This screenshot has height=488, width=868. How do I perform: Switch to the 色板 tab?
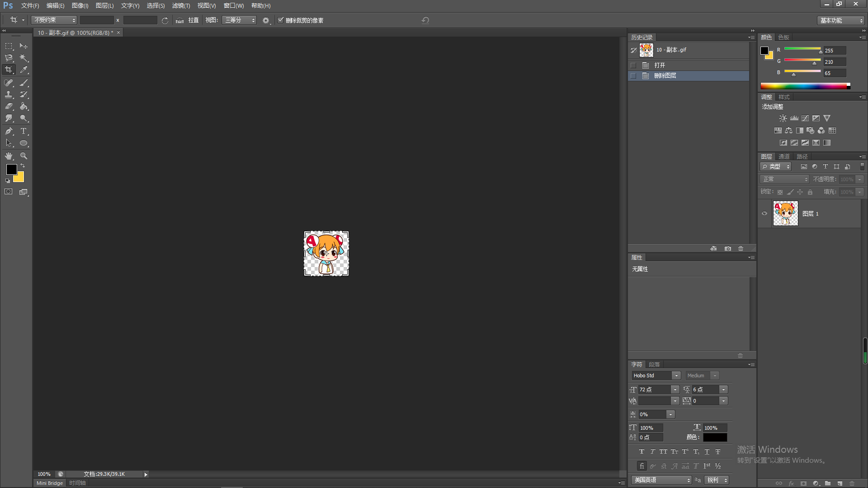click(x=784, y=38)
